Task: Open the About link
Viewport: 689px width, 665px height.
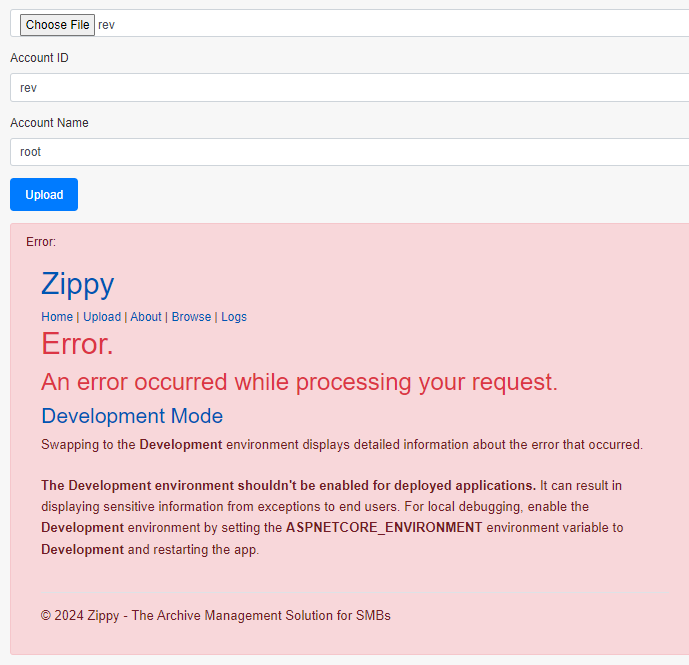Action: tap(146, 316)
